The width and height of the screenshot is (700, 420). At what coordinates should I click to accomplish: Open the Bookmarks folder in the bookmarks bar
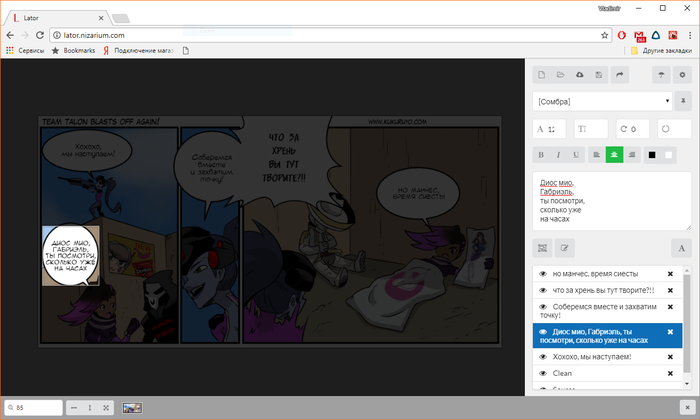73,50
